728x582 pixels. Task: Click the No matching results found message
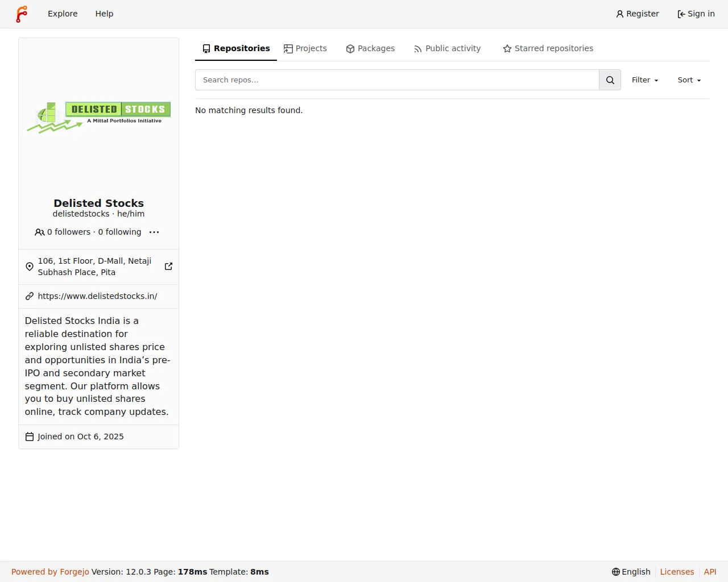(249, 110)
